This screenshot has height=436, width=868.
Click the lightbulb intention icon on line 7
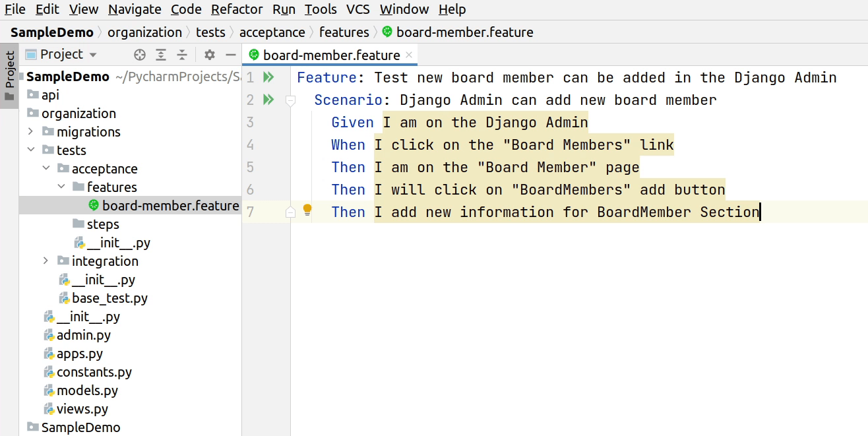tap(307, 210)
